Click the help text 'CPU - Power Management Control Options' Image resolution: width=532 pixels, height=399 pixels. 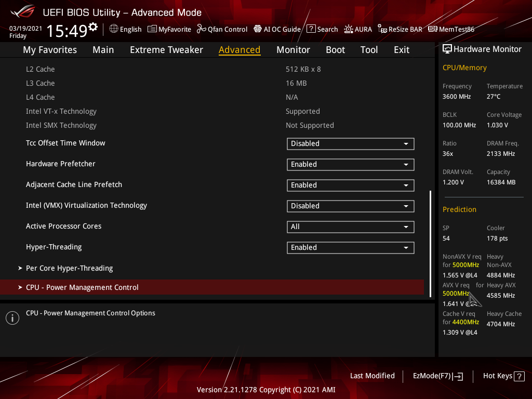90,313
